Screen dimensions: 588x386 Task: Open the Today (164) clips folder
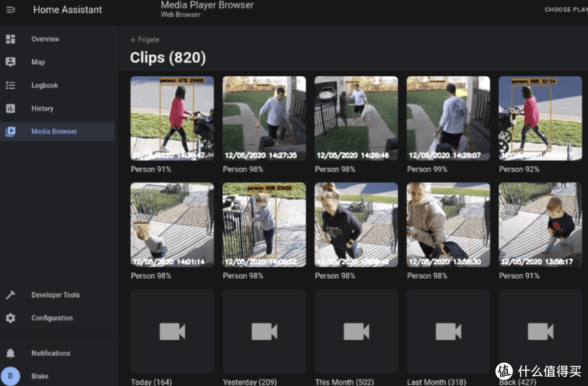pos(172,331)
